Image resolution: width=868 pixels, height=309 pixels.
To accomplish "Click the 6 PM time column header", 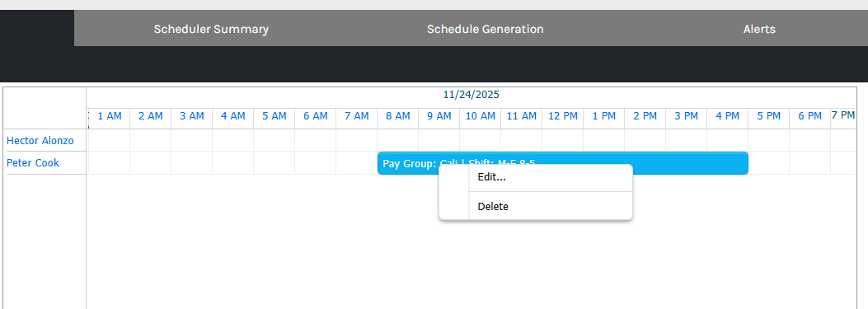I will click(809, 116).
